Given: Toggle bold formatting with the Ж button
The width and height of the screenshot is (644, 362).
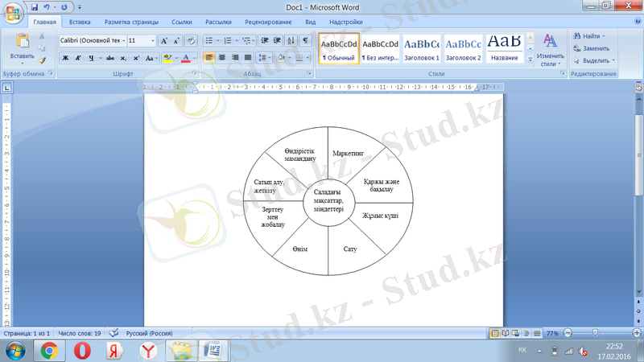Looking at the screenshot, I should [66, 58].
